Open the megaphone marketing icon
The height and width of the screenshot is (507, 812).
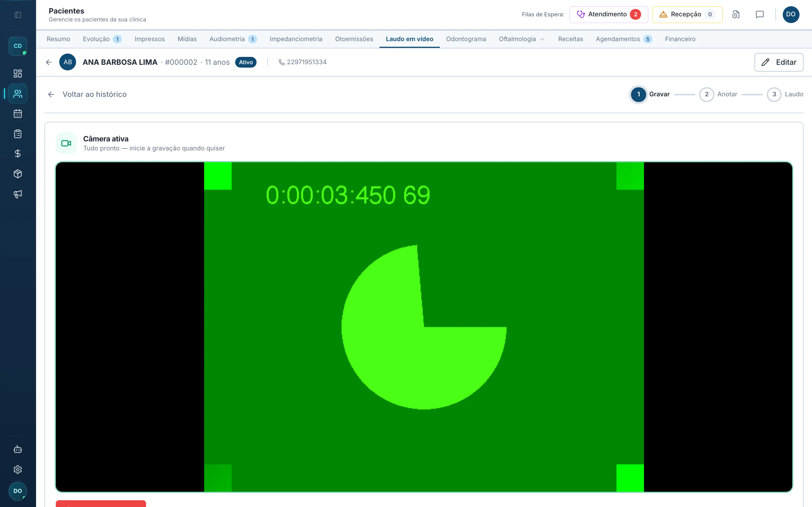click(x=18, y=194)
